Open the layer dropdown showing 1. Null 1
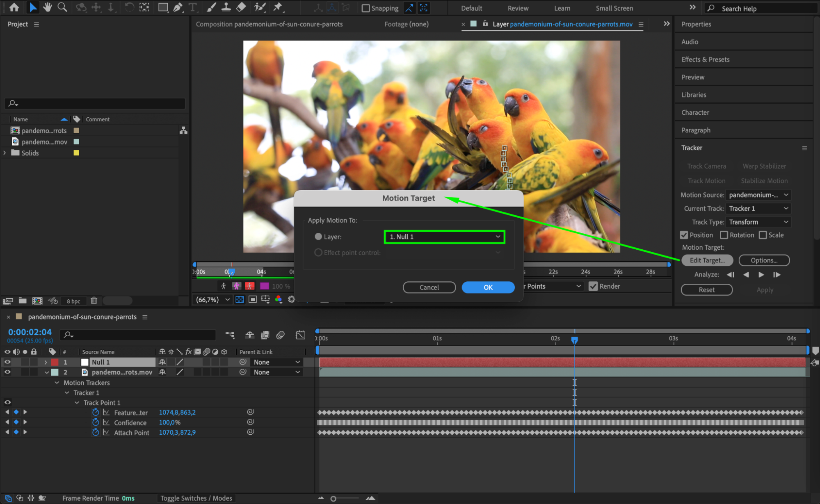The height and width of the screenshot is (504, 820). pos(444,237)
